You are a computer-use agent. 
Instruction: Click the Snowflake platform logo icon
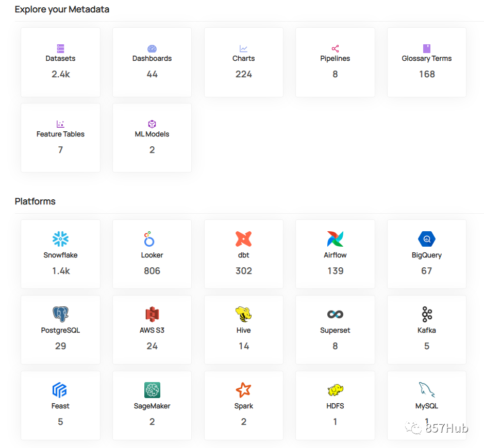60,239
